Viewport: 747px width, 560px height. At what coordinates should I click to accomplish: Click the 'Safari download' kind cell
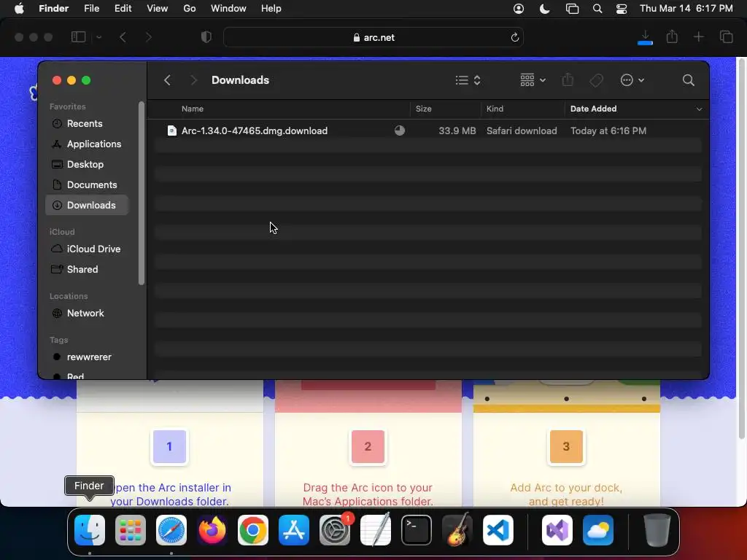(521, 131)
